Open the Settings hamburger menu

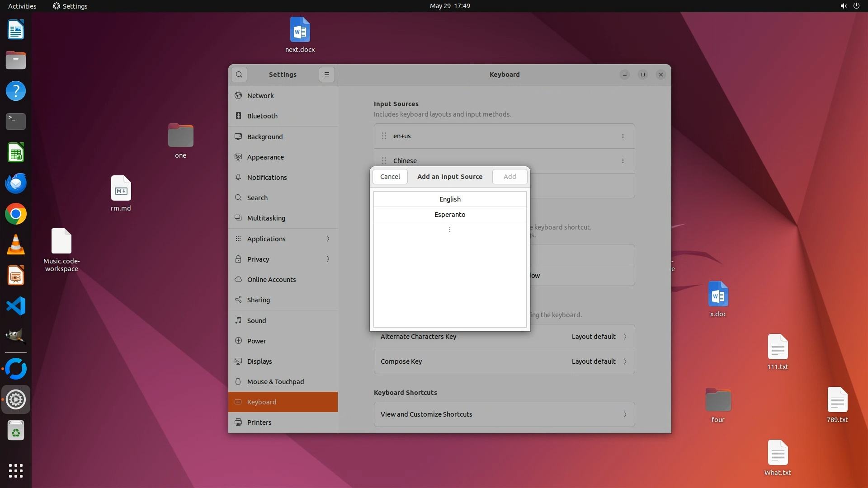(327, 75)
